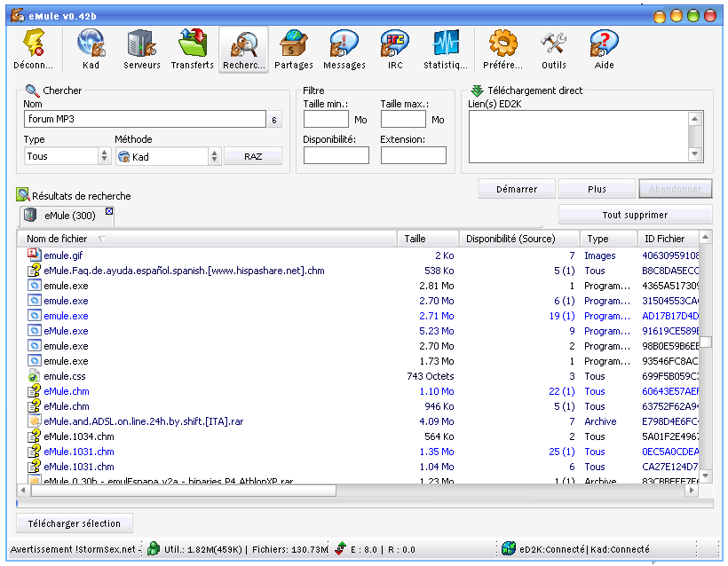
Task: Sort by Disponibilité (Source) column header
Action: point(519,239)
